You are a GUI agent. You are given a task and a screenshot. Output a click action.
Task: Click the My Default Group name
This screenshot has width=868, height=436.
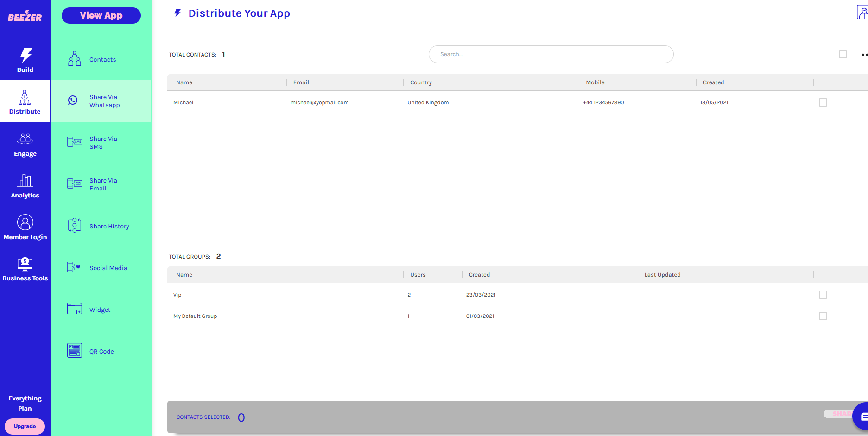(x=195, y=316)
